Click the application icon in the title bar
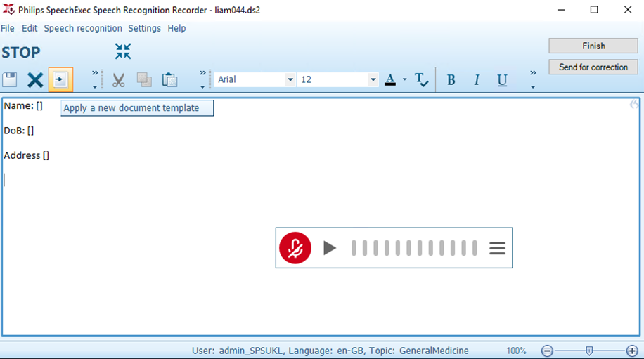The height and width of the screenshot is (359, 644). click(8, 9)
